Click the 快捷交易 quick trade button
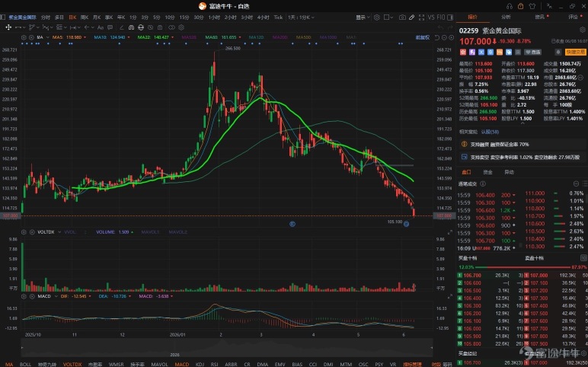 pos(576,52)
